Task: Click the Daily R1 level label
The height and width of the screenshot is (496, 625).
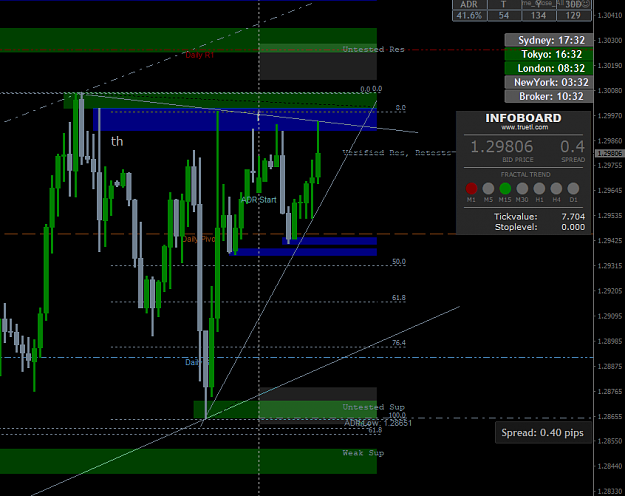Action: pos(199,55)
